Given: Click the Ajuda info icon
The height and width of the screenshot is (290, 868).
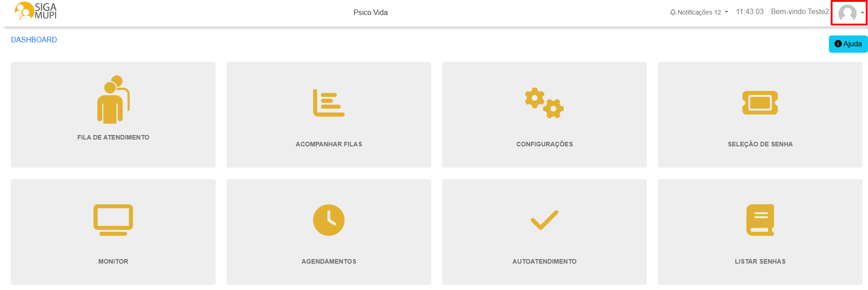Looking at the screenshot, I should point(838,44).
